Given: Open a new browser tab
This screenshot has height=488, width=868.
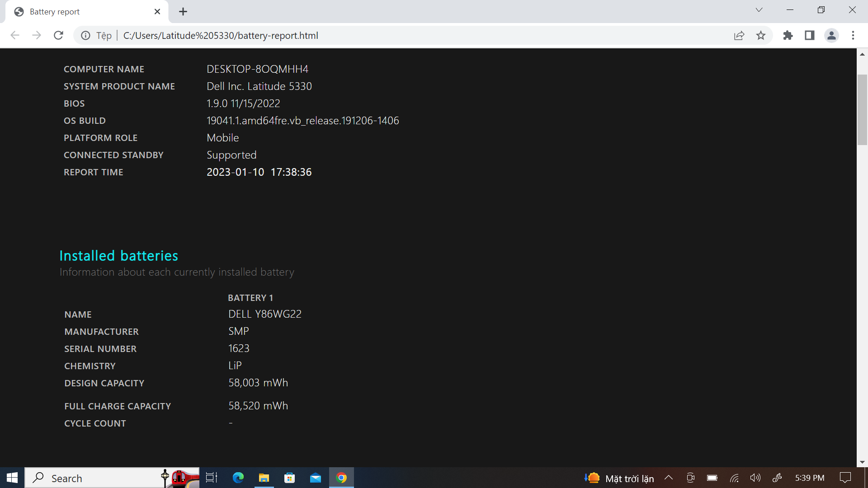Looking at the screenshot, I should coord(183,12).
